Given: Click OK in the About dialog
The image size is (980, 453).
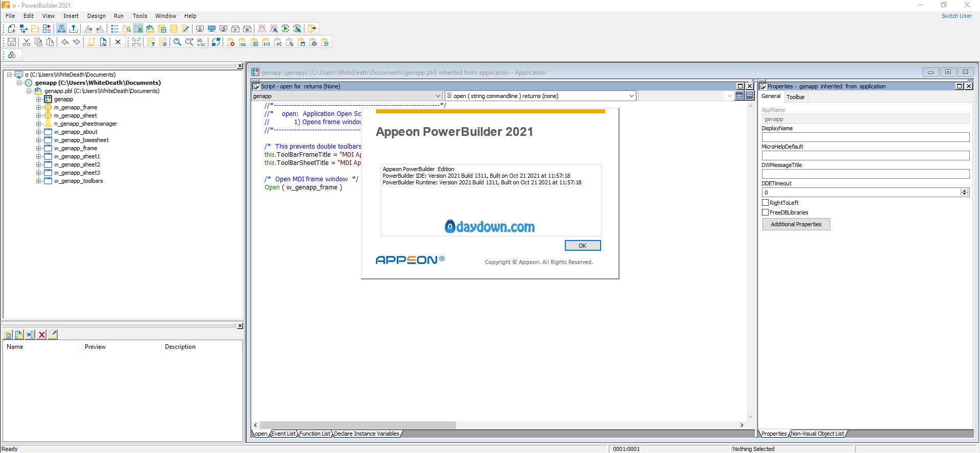Looking at the screenshot, I should [x=583, y=246].
